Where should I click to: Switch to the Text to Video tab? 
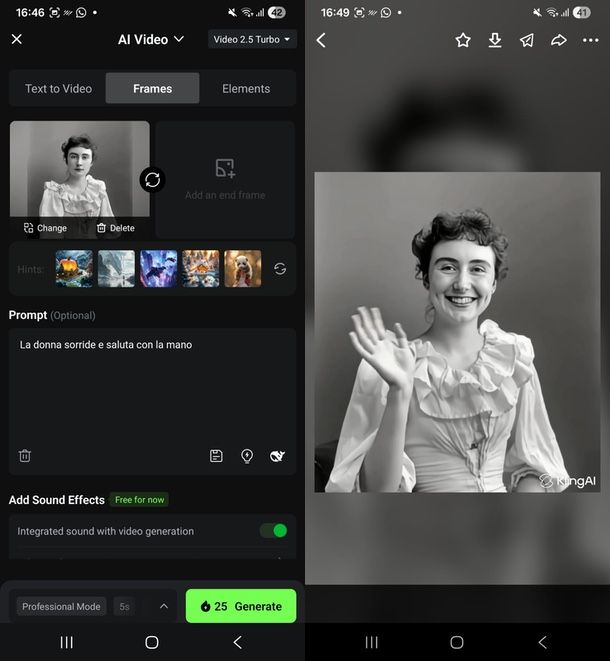(x=58, y=89)
